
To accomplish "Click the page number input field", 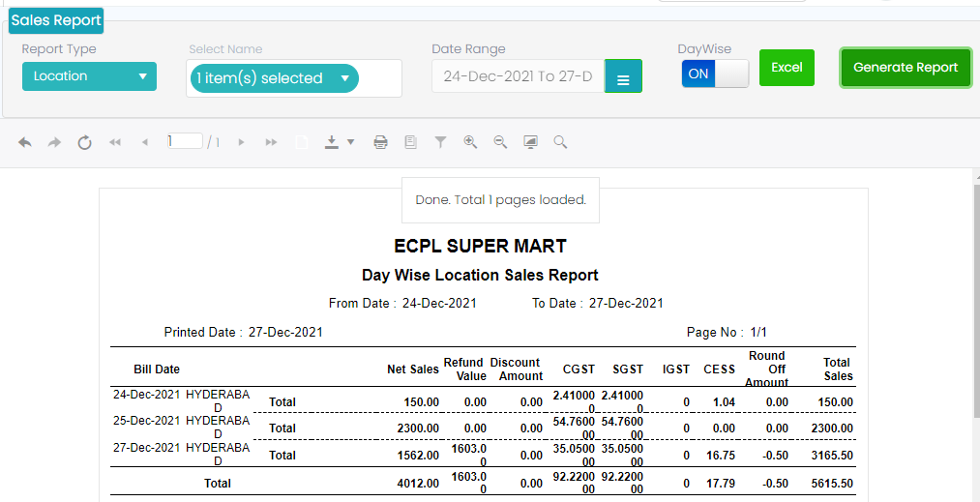I will coord(184,141).
